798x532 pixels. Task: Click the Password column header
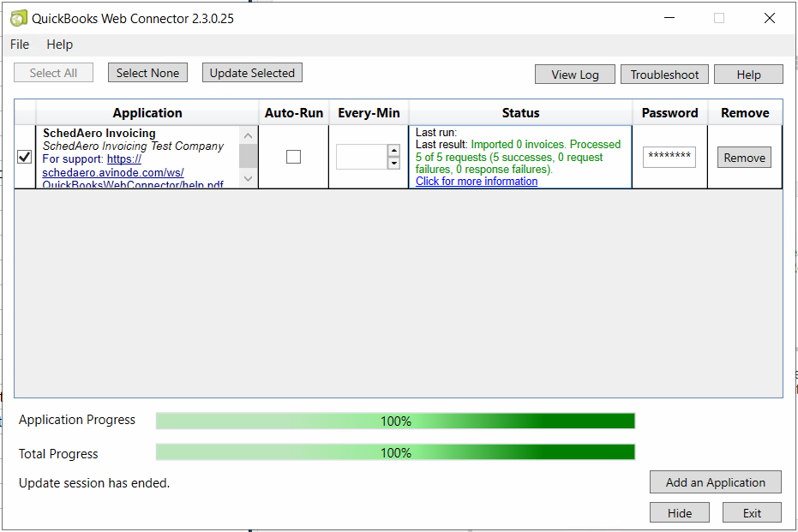669,113
